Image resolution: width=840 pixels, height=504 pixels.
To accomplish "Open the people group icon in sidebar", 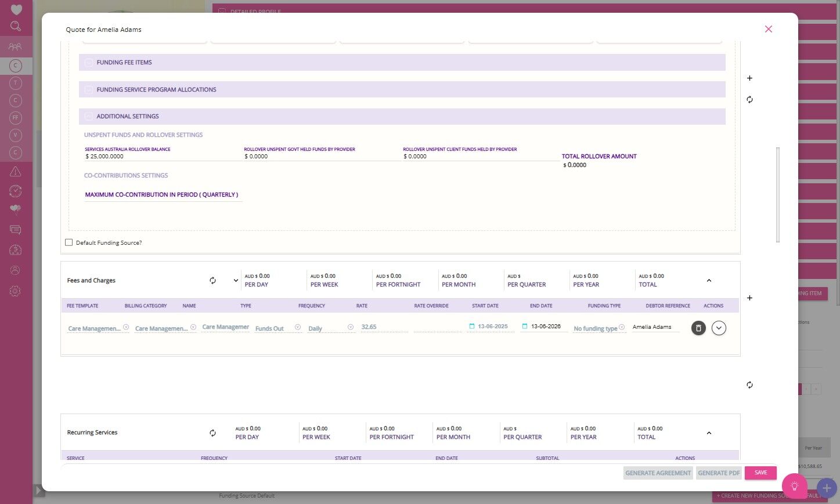I will coord(16,46).
